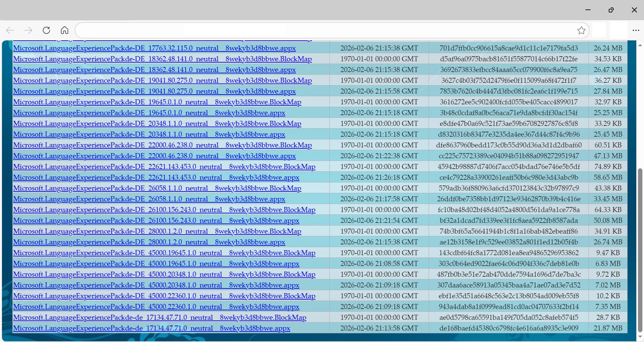Open the de-DE 45000.19645.1.0 BlockMap link
This screenshot has height=342, width=644.
coord(164,253)
